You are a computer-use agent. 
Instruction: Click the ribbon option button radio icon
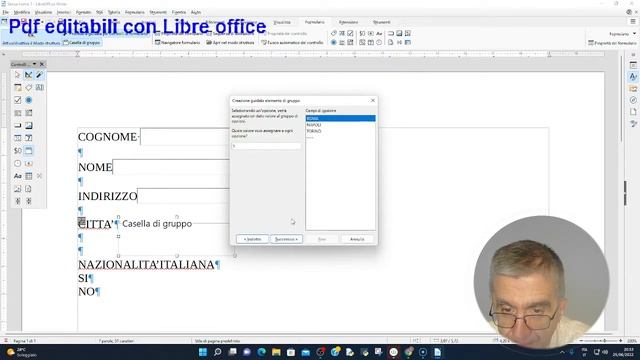click(x=333, y=42)
